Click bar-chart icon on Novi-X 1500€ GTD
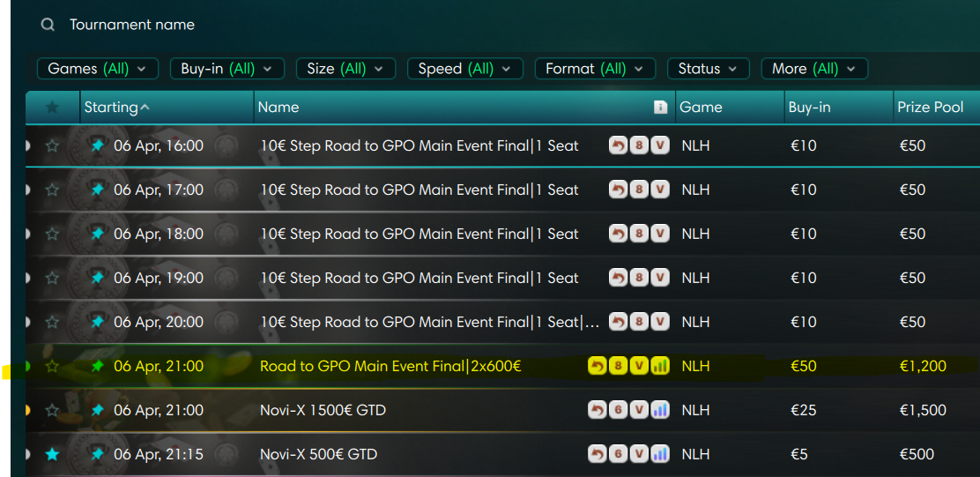The height and width of the screenshot is (477, 980). coord(660,410)
